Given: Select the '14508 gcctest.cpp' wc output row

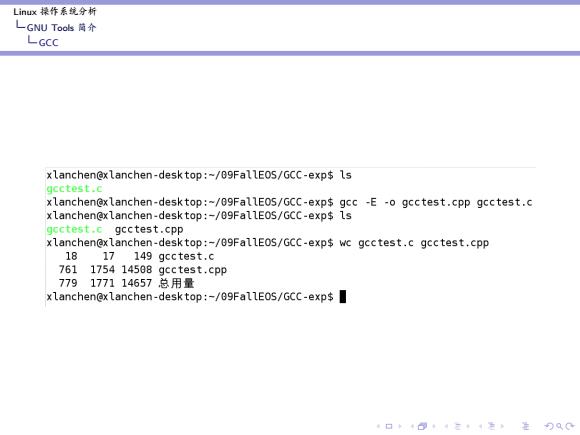Looking at the screenshot, I should click(x=142, y=270).
